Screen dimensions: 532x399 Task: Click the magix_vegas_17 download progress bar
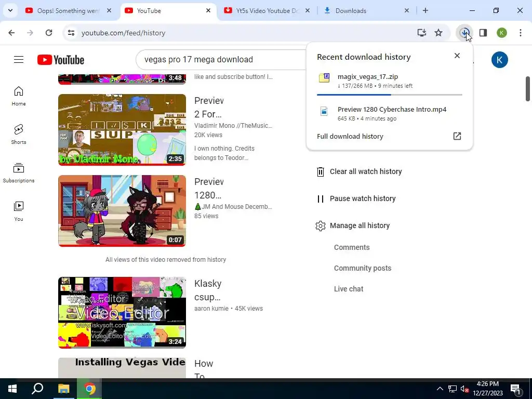click(390, 95)
